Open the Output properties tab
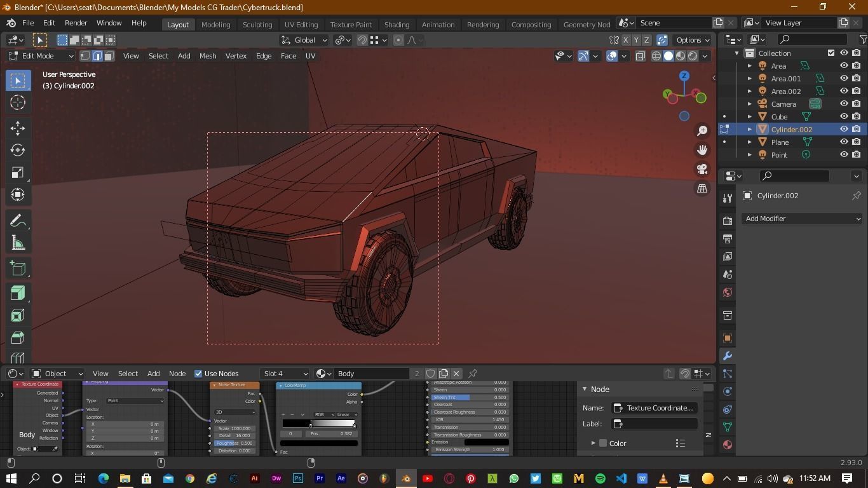 (728, 238)
